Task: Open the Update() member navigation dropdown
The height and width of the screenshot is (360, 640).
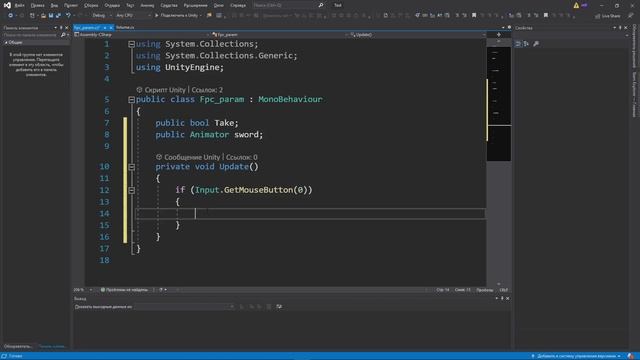Action: point(418,35)
